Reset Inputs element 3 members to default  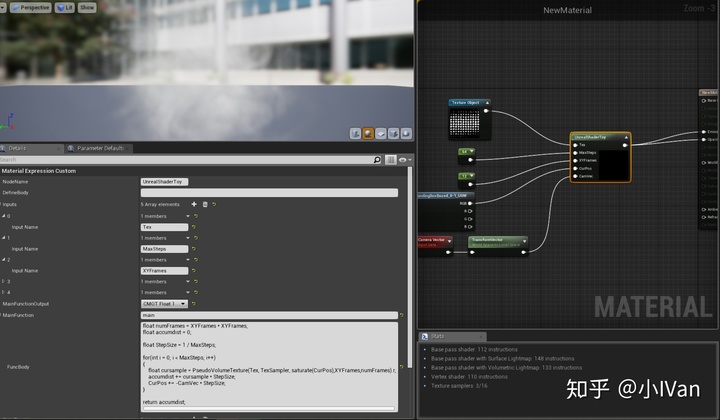196,281
